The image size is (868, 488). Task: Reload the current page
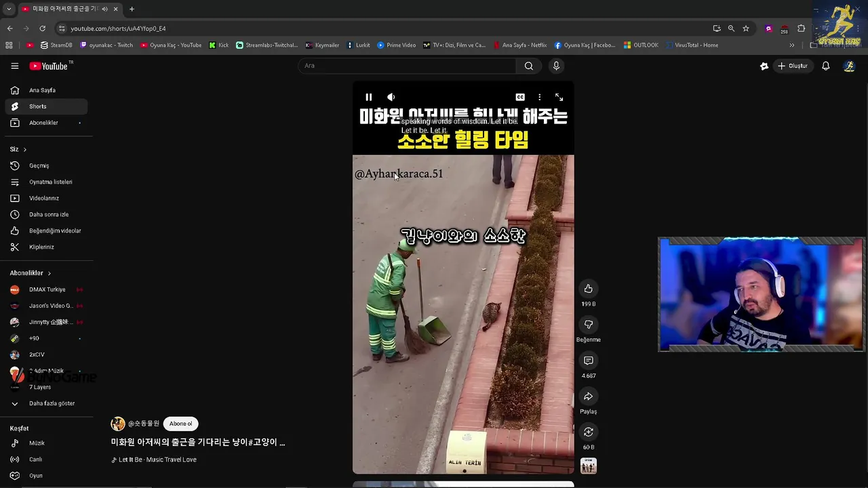tap(42, 28)
